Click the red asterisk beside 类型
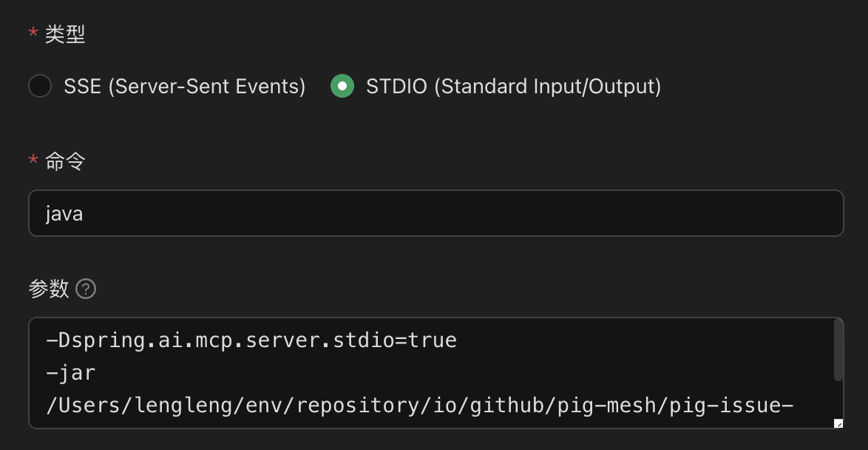 tap(33, 33)
